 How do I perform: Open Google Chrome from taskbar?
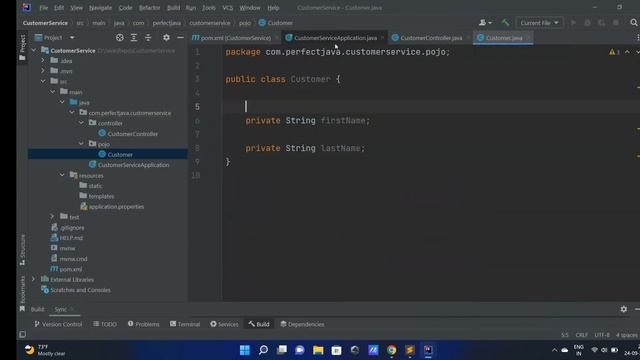[x=391, y=350]
